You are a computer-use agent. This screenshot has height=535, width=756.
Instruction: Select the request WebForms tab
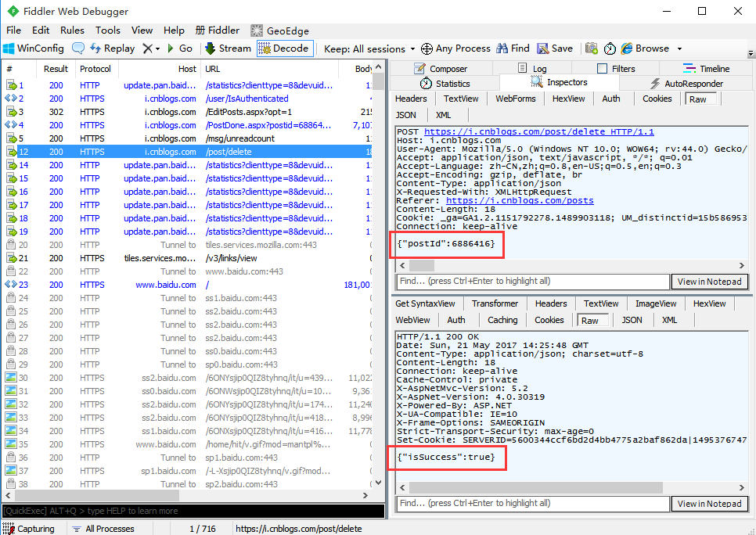(516, 99)
